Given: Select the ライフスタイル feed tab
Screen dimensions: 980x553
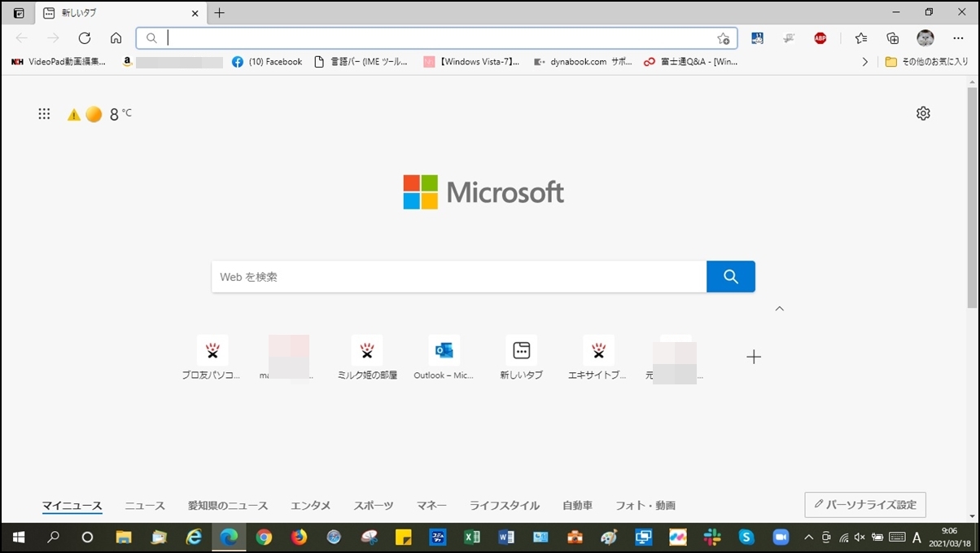Looking at the screenshot, I should [x=505, y=506].
